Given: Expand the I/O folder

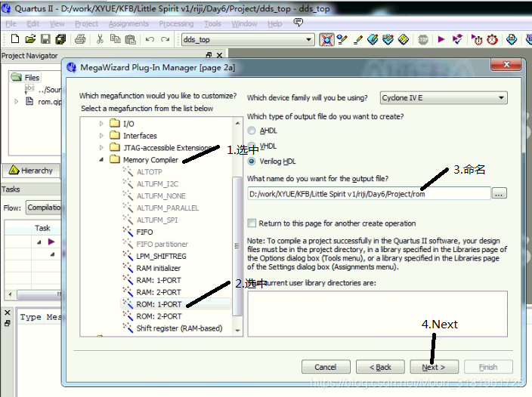Looking at the screenshot, I should pos(101,124).
